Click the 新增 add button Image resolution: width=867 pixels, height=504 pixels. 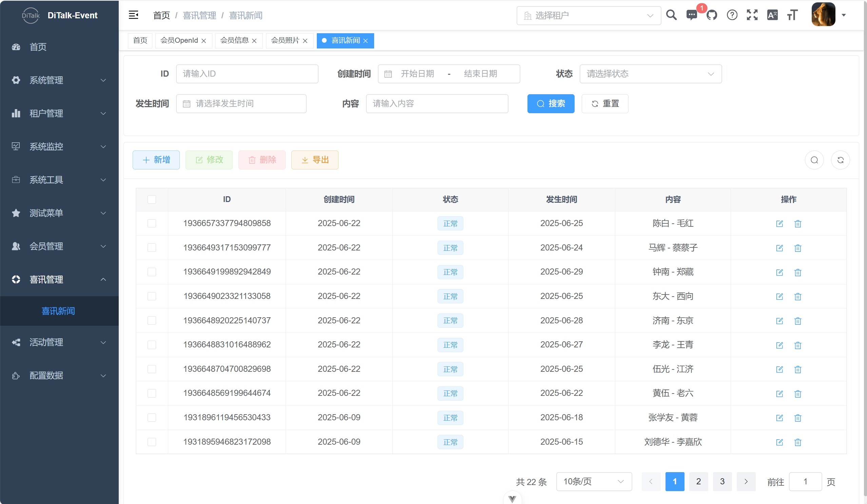pyautogui.click(x=156, y=160)
